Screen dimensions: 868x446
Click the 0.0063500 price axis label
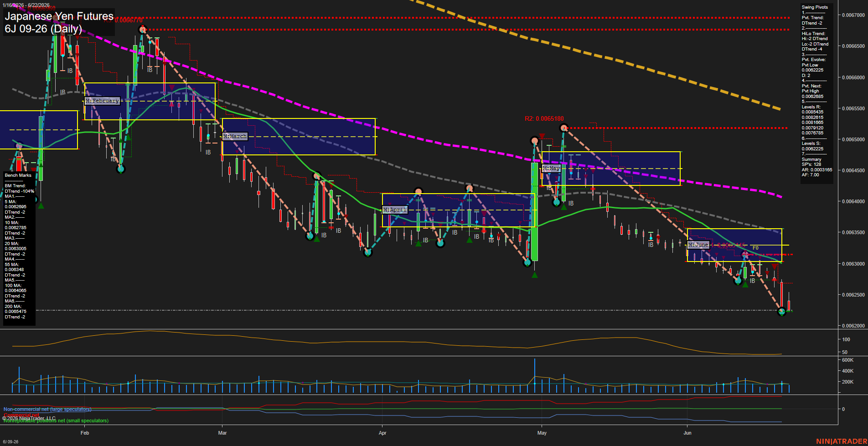pos(853,232)
